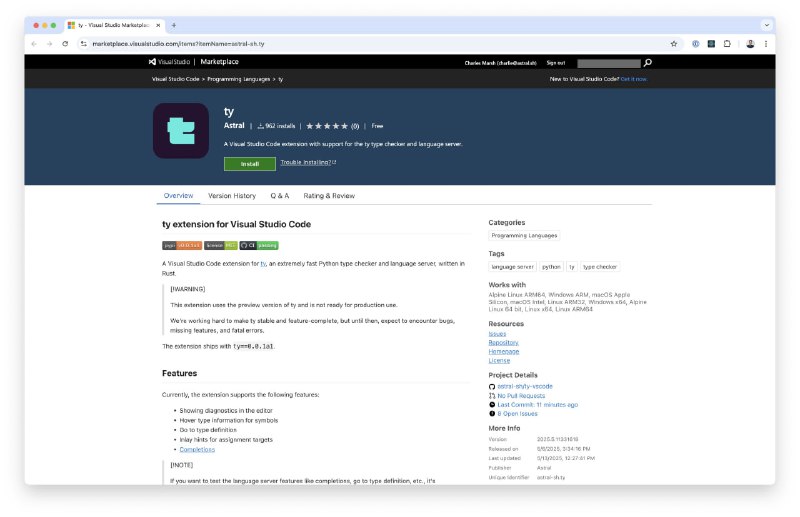Select the ty tag
The width and height of the screenshot is (800, 517).
(x=571, y=267)
